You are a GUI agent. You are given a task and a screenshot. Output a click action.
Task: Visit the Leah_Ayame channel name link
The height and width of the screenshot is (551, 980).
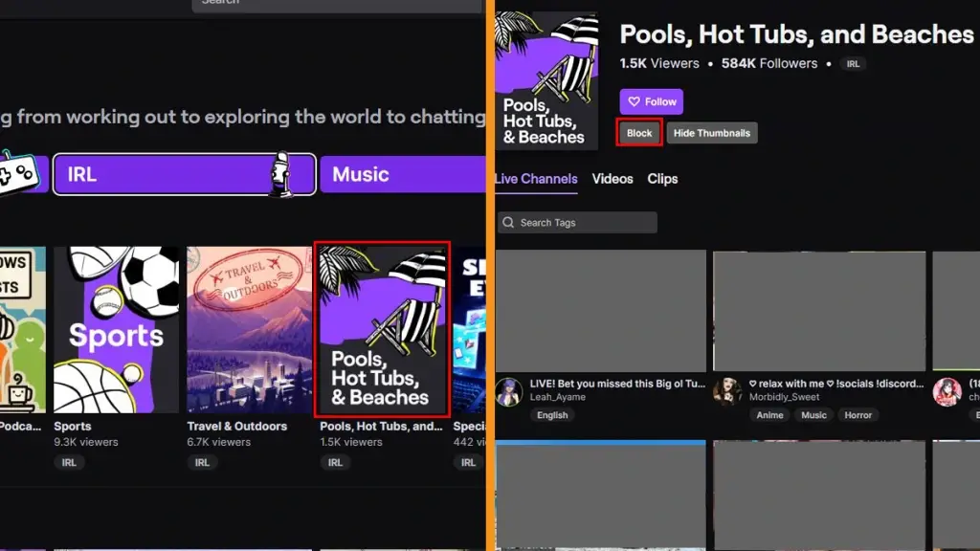click(558, 397)
